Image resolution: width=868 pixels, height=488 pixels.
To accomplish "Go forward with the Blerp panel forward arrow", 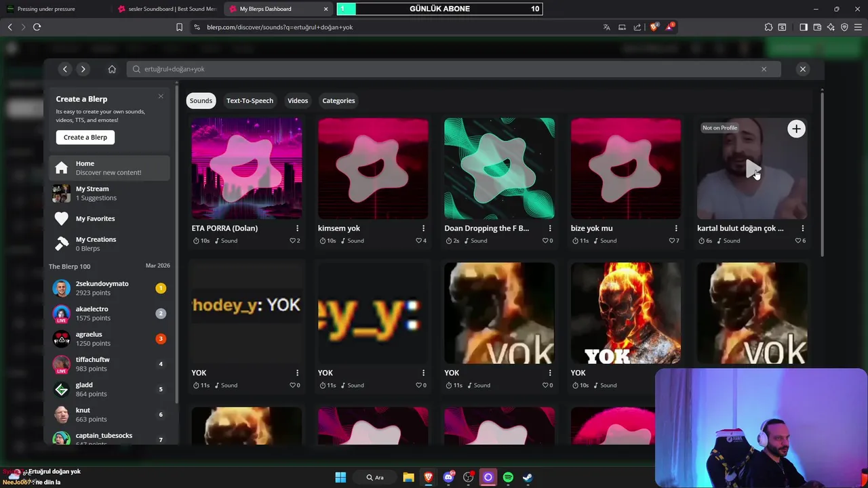I will [83, 69].
